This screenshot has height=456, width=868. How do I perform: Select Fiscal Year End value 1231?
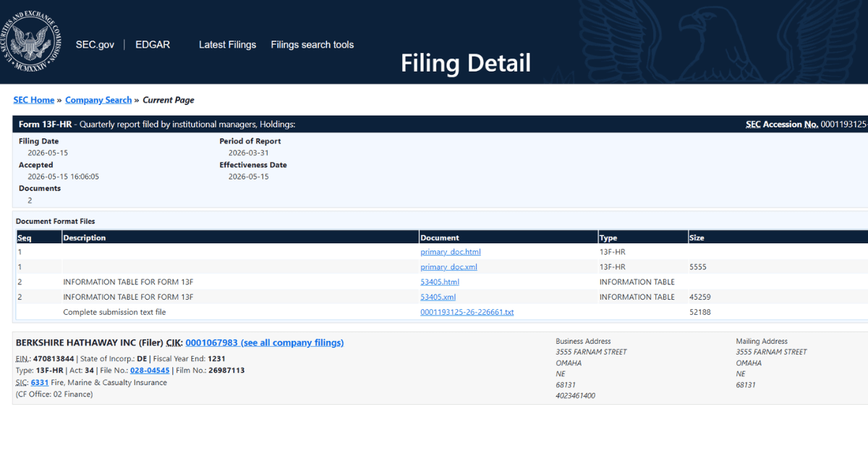(x=216, y=359)
